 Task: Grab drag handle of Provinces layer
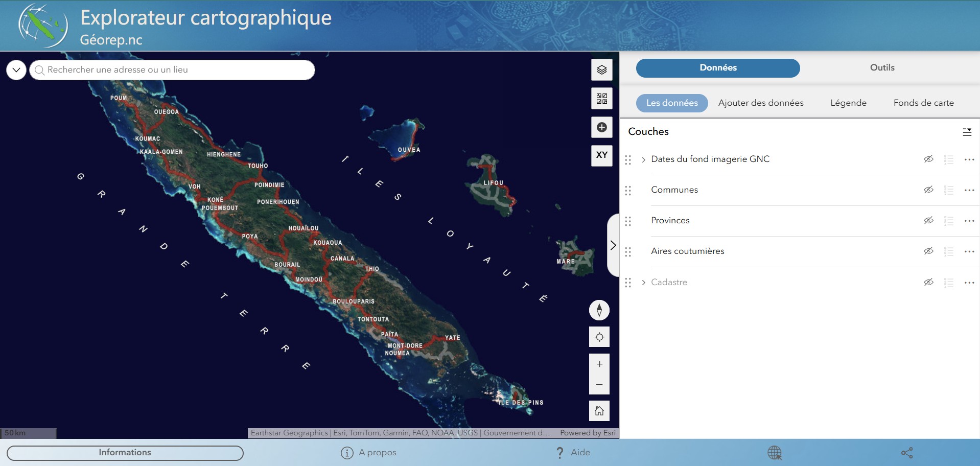tap(628, 221)
